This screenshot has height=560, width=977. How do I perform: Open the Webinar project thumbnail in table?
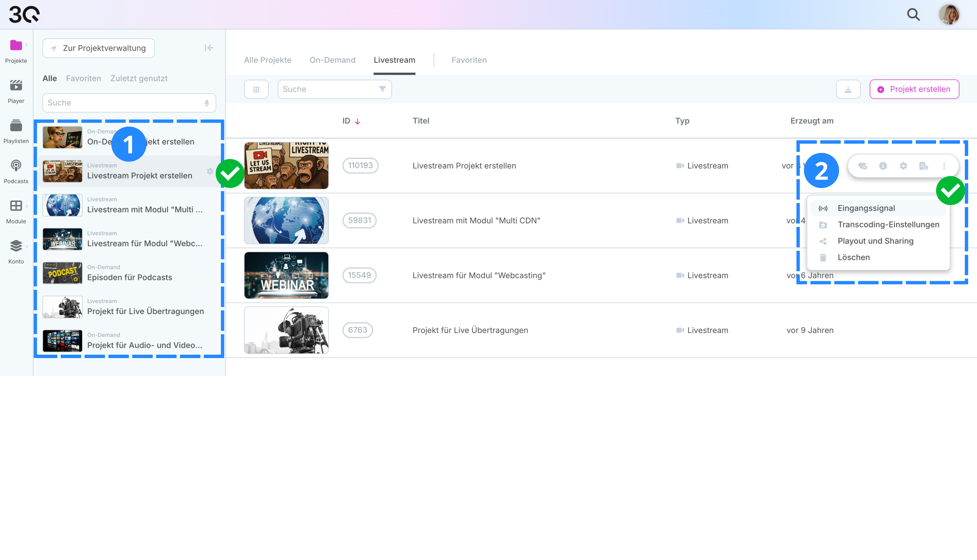[286, 275]
